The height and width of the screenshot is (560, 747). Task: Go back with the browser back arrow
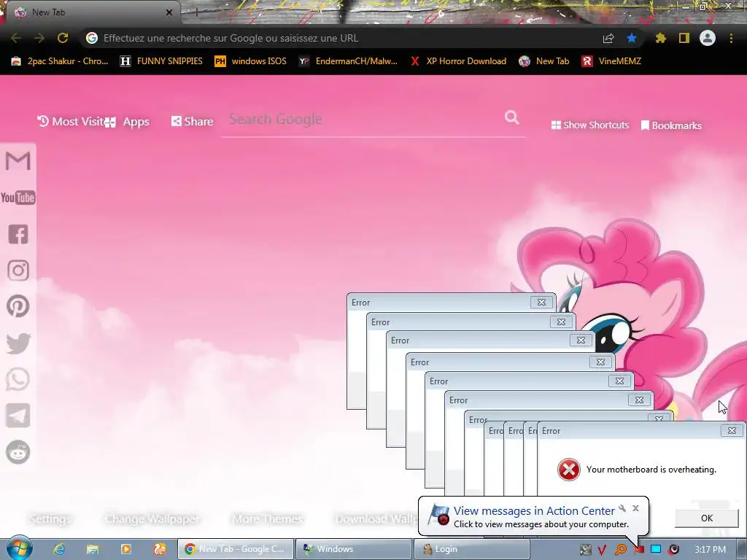(x=16, y=38)
